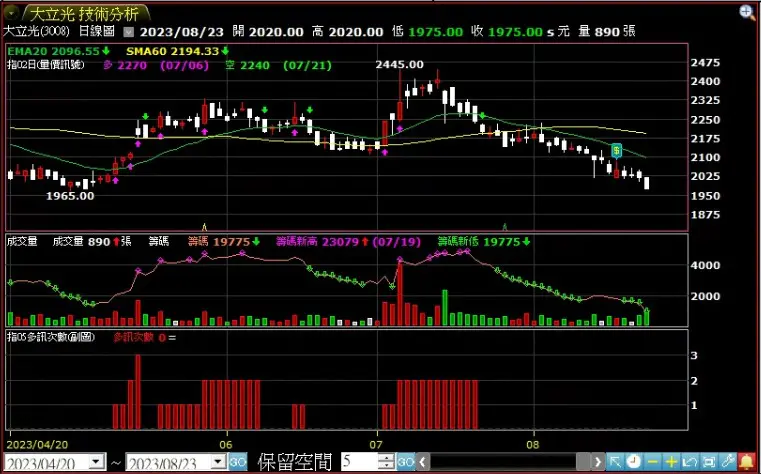
Task: Click the magnifier zoom icon at top right
Action: point(747,12)
